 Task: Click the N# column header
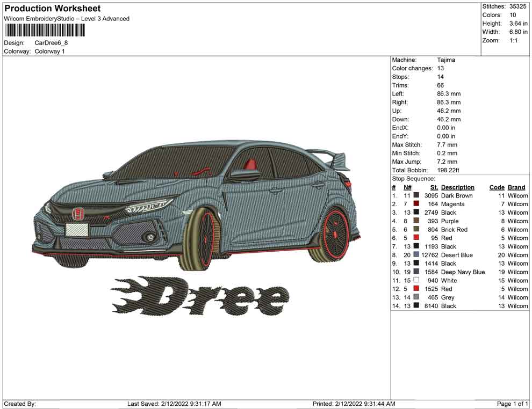(x=407, y=187)
